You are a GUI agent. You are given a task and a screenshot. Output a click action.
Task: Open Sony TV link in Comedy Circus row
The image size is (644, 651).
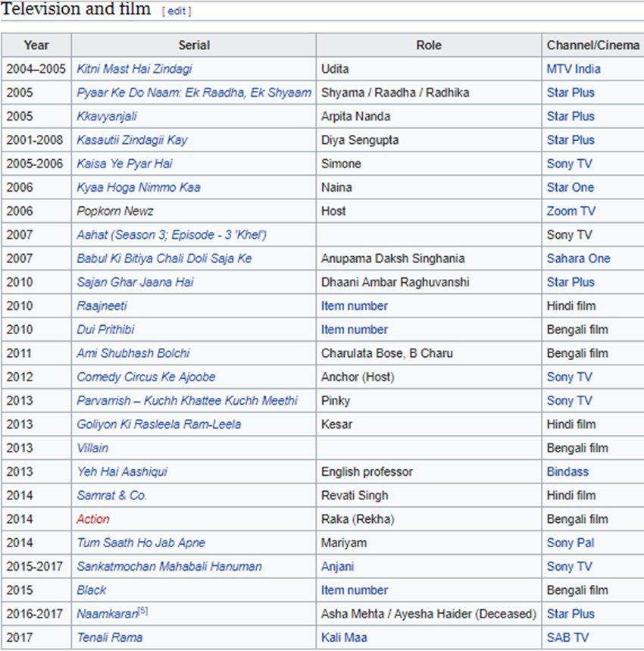pos(569,377)
